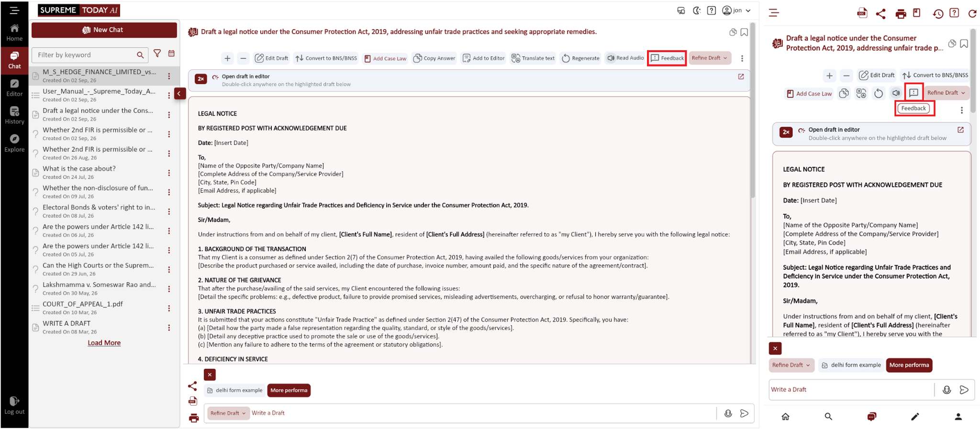Click the search magnifier in the keyword filter
This screenshot has height=429, width=980.
[x=140, y=55]
